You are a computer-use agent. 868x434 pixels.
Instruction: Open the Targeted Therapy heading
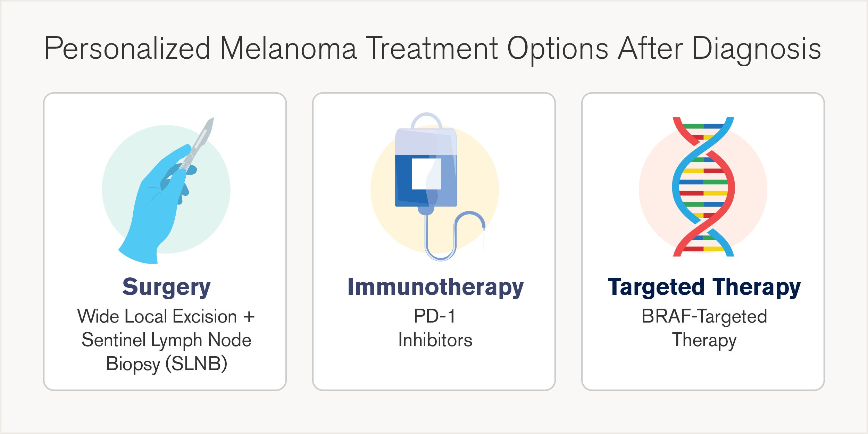click(704, 287)
